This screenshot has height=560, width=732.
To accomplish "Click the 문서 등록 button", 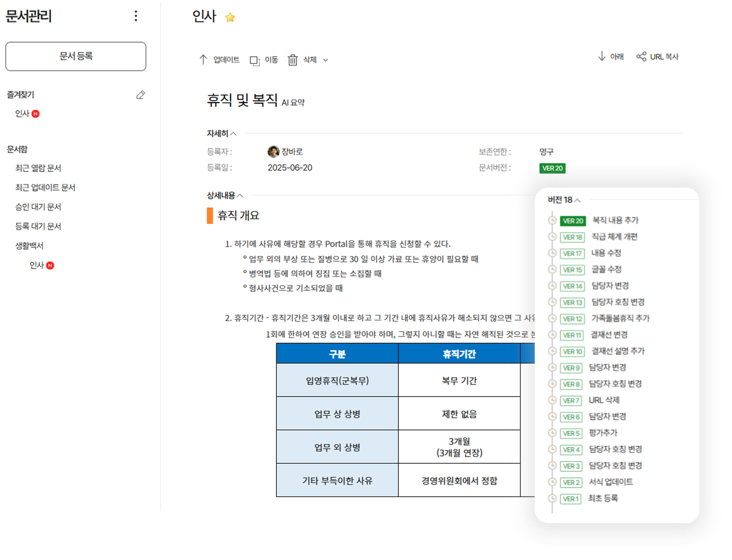I will coord(76,56).
